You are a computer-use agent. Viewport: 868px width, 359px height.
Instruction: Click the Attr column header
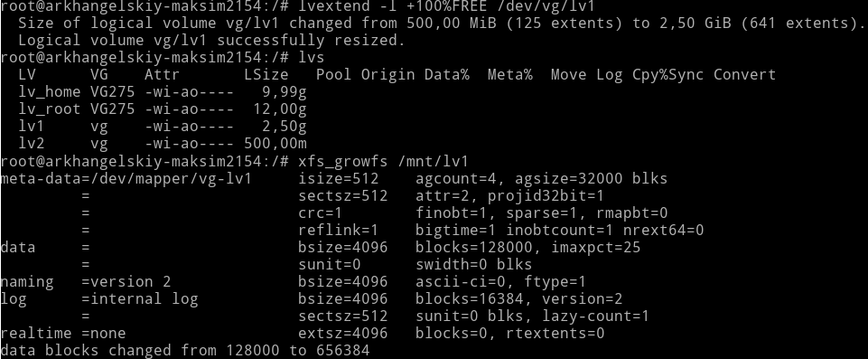(x=163, y=75)
